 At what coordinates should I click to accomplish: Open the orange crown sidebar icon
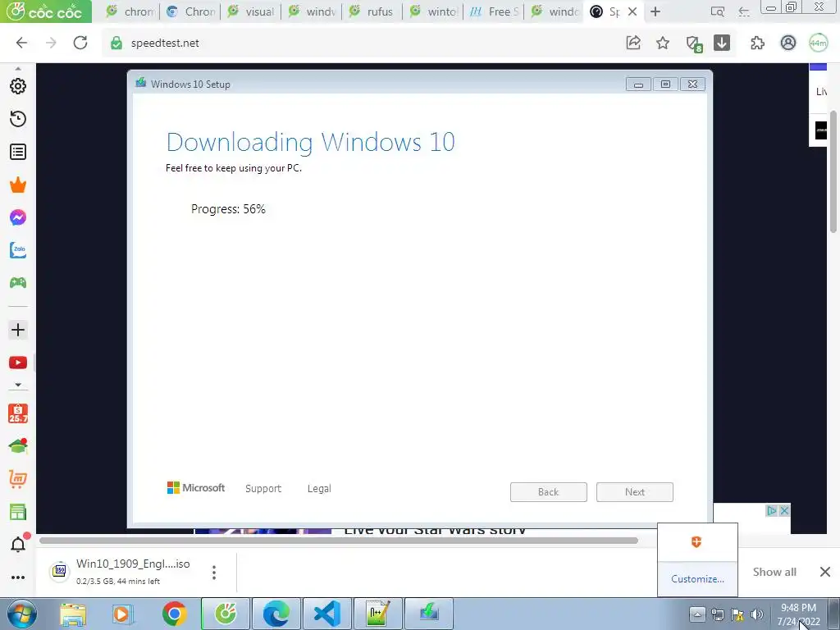tap(18, 185)
